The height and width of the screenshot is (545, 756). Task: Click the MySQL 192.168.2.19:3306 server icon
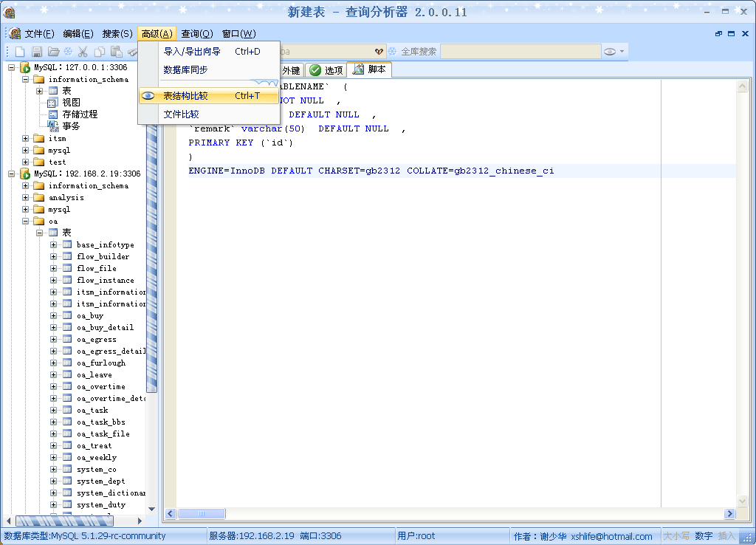click(25, 174)
